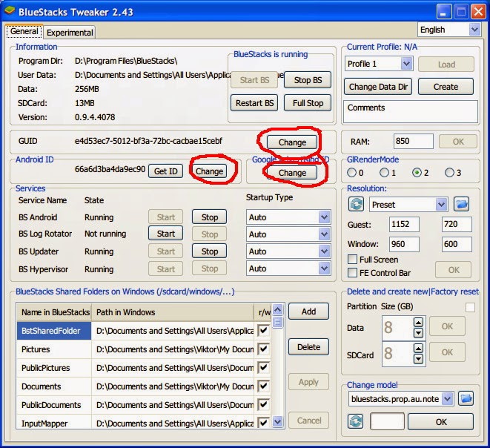Open BS Updater startup type dropdown
Viewport: 490px width, 448px height.
tap(324, 251)
